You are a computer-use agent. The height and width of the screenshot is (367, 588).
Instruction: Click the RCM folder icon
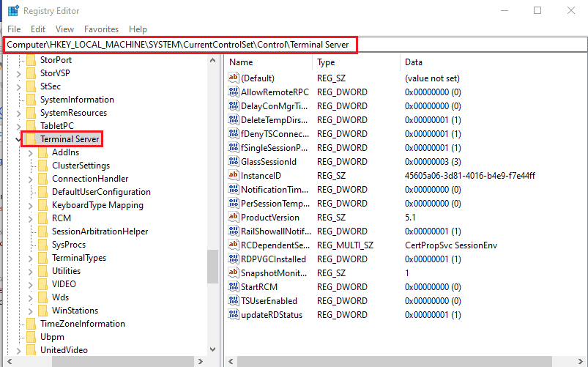(x=42, y=218)
